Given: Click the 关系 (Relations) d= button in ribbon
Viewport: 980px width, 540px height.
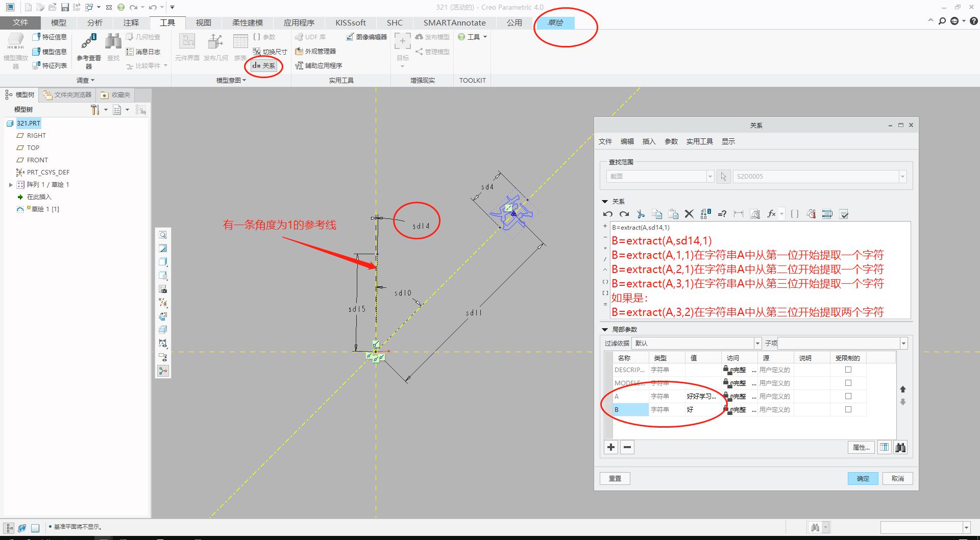Looking at the screenshot, I should 263,65.
